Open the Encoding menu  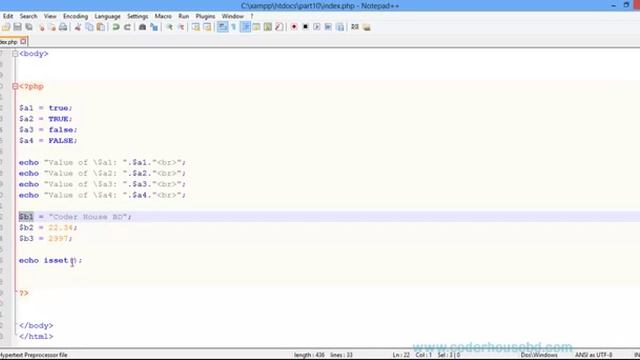tap(76, 16)
